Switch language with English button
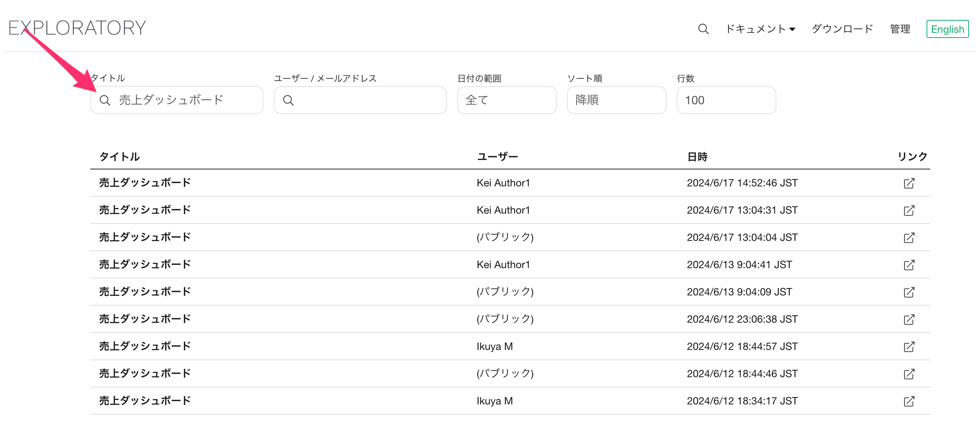This screenshot has height=428, width=980. pyautogui.click(x=947, y=29)
